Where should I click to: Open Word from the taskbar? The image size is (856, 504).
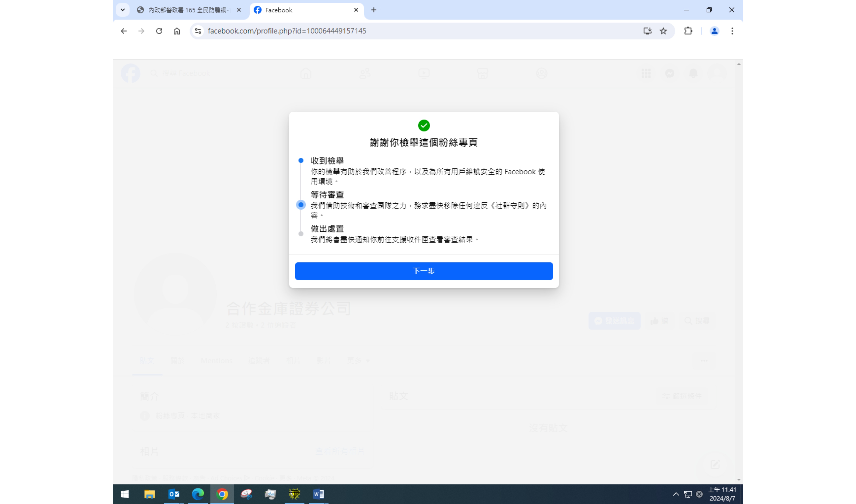[318, 494]
